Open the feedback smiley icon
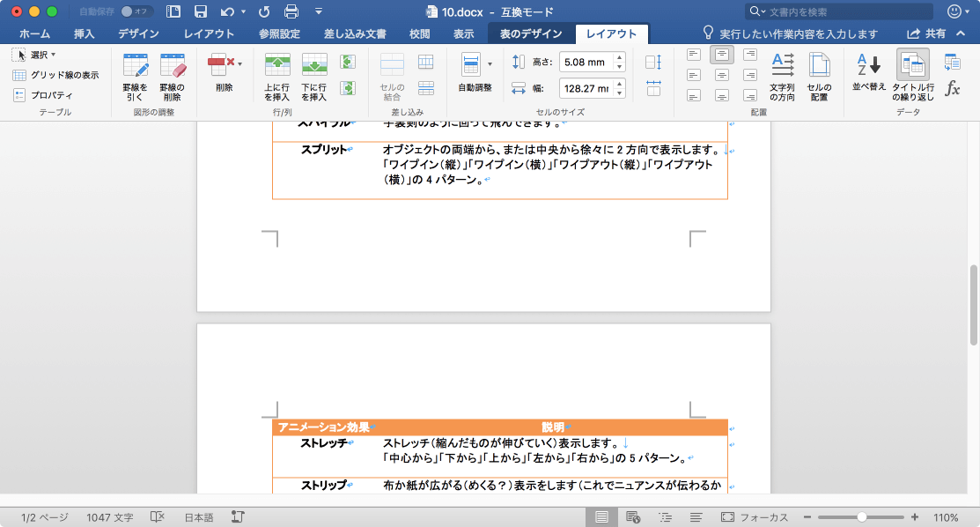This screenshot has height=527, width=980. pos(954,11)
